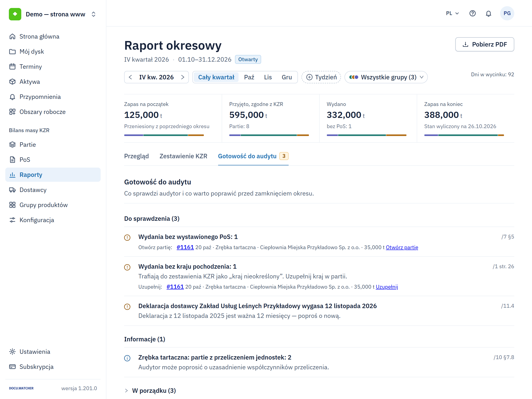
Task: Click the Tydzień add-week button
Action: (x=321, y=77)
